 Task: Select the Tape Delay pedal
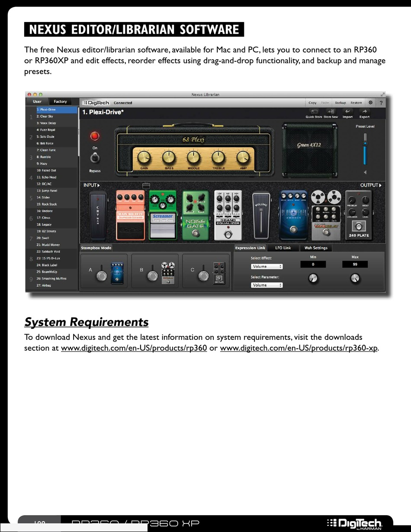point(326,215)
